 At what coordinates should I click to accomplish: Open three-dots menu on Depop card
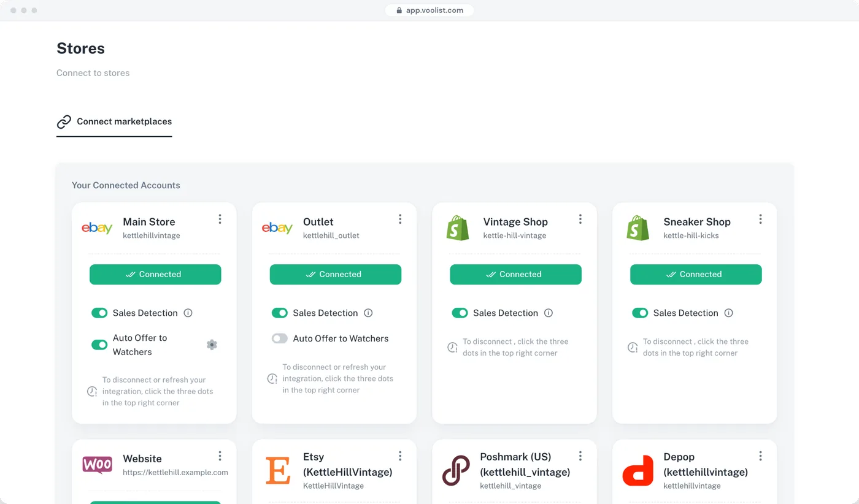tap(760, 456)
